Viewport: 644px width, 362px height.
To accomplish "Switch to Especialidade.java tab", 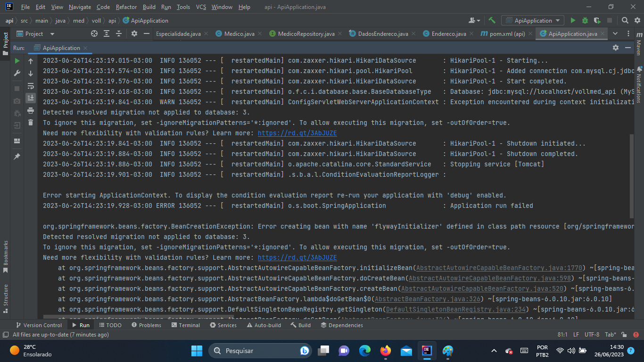I will click(178, 33).
